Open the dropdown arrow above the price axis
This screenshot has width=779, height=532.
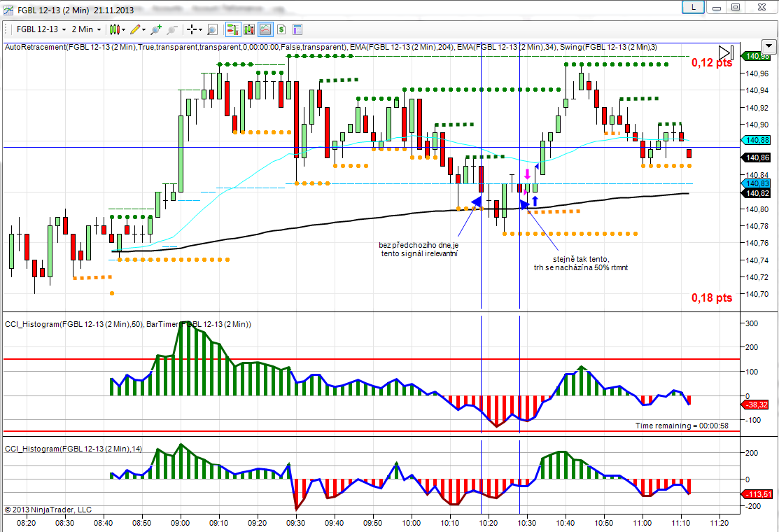[769, 47]
